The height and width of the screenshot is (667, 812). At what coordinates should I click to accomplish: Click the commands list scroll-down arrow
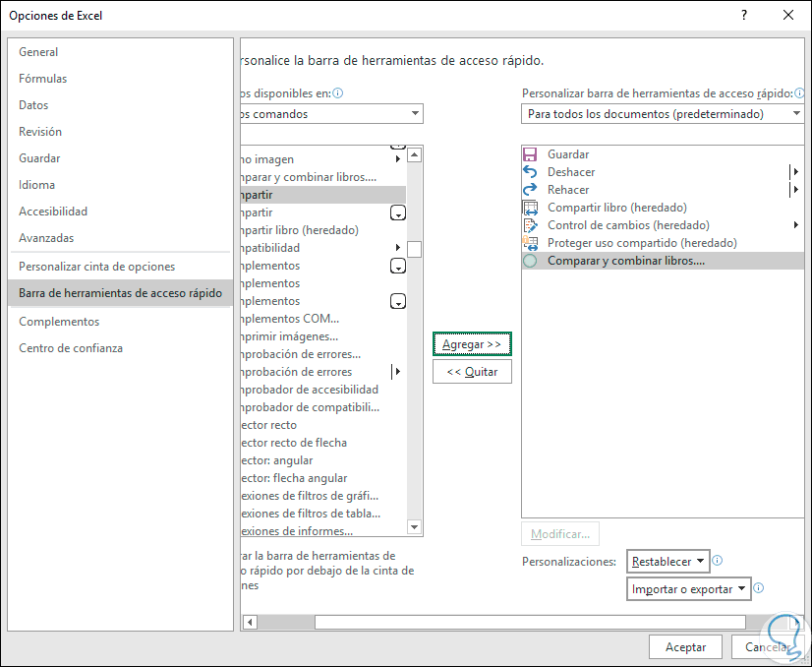[414, 527]
